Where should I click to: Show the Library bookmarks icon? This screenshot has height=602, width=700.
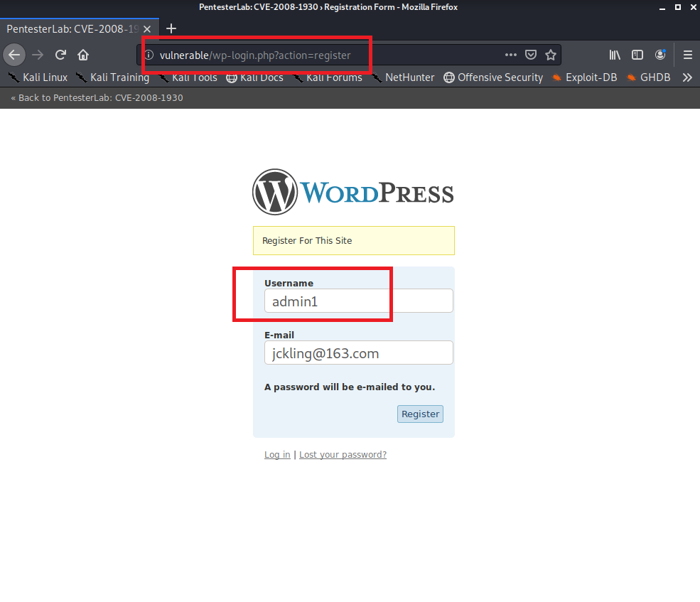[x=615, y=55]
